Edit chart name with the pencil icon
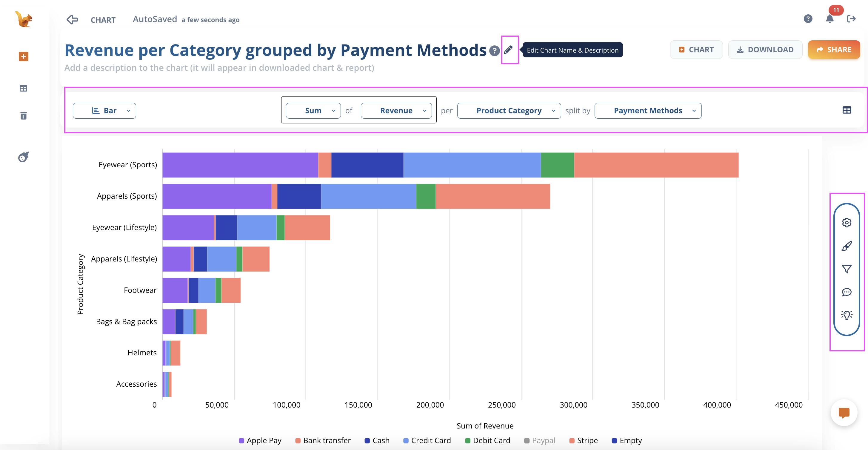Screen dimensions: 868x450 pos(508,50)
